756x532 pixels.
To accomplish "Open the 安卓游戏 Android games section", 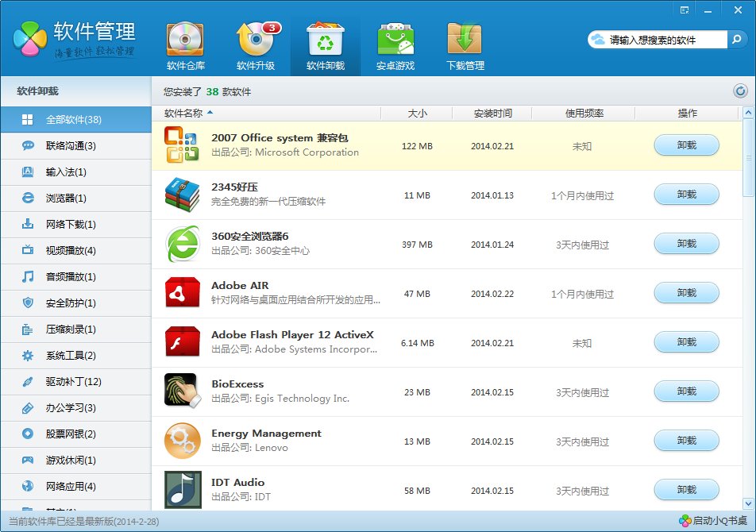I will click(395, 46).
